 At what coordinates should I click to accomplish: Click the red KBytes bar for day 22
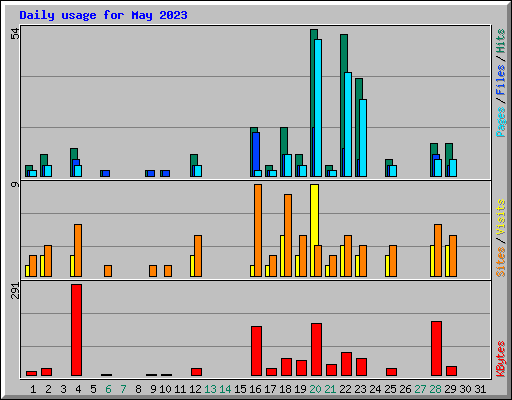click(x=346, y=364)
